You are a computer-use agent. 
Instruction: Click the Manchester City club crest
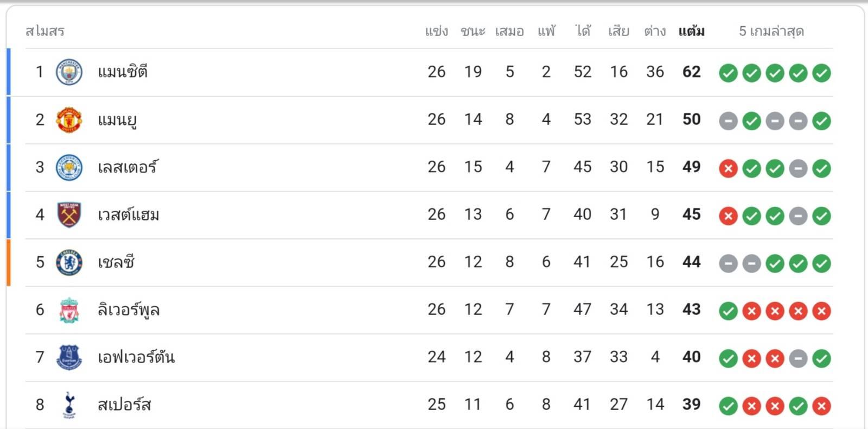click(x=69, y=72)
